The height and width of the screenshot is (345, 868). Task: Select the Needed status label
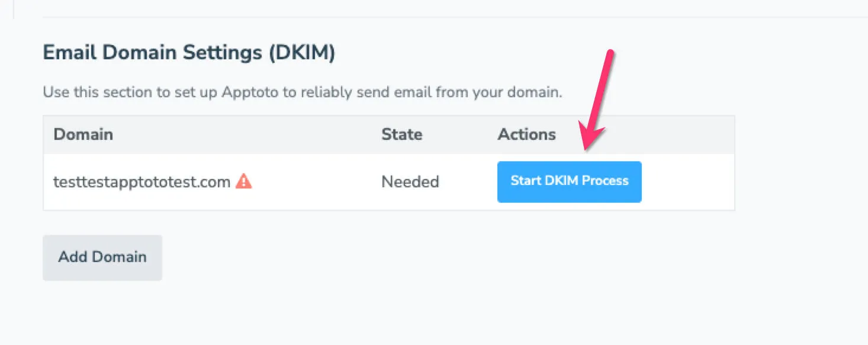pyautogui.click(x=410, y=182)
